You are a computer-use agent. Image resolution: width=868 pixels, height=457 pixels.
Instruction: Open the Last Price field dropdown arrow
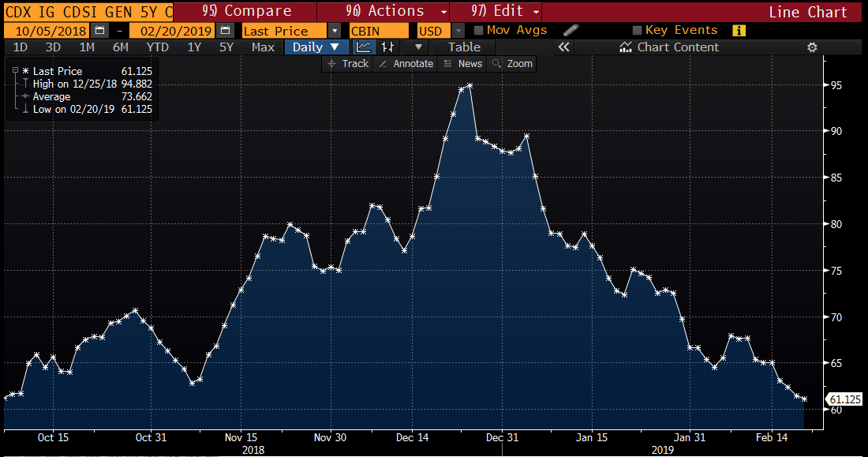(335, 31)
